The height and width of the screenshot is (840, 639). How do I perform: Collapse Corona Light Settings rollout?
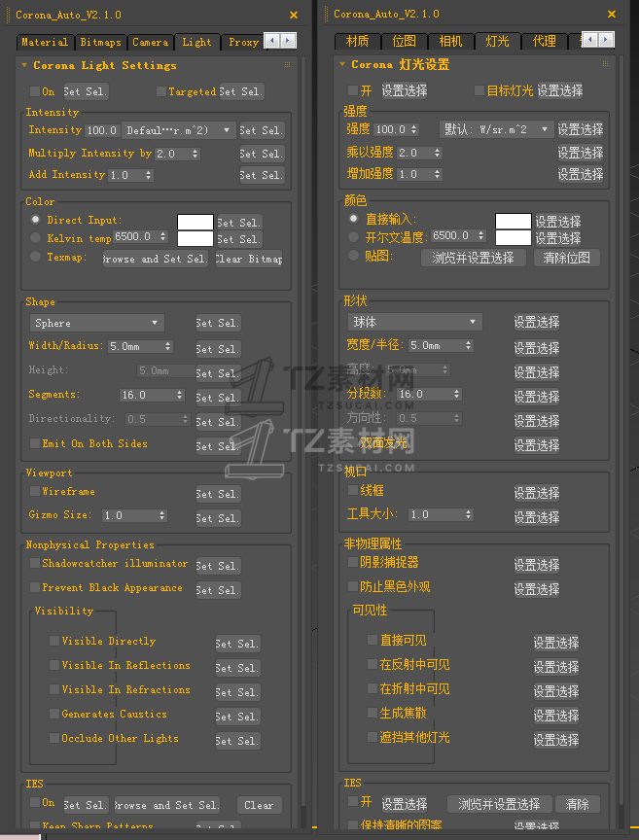point(24,65)
